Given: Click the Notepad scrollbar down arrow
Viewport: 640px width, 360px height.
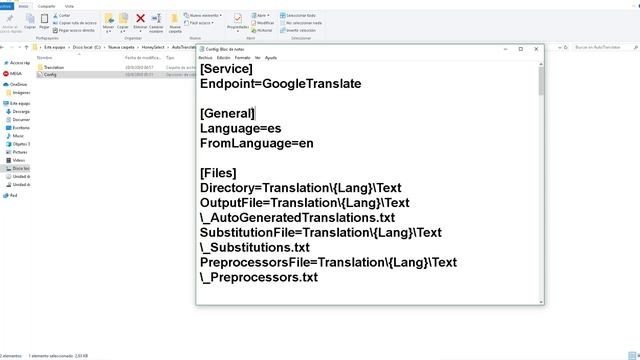Looking at the screenshot, I should pyautogui.click(x=541, y=302).
